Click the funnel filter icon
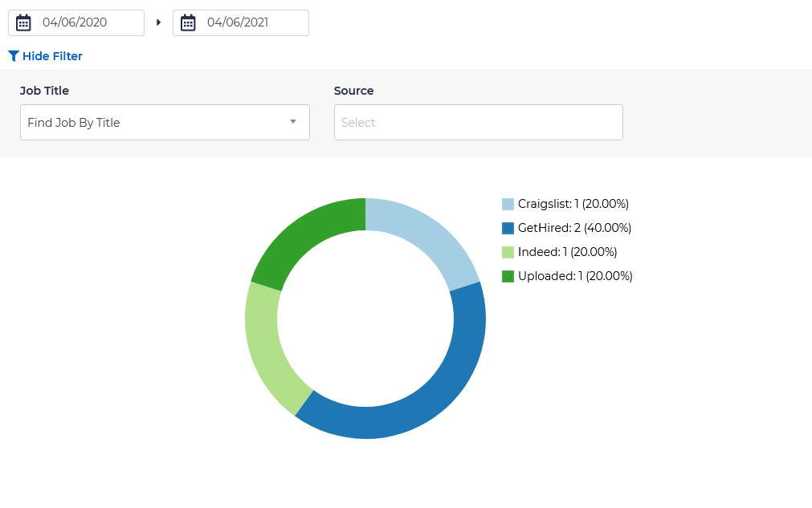The image size is (812, 508). click(14, 56)
